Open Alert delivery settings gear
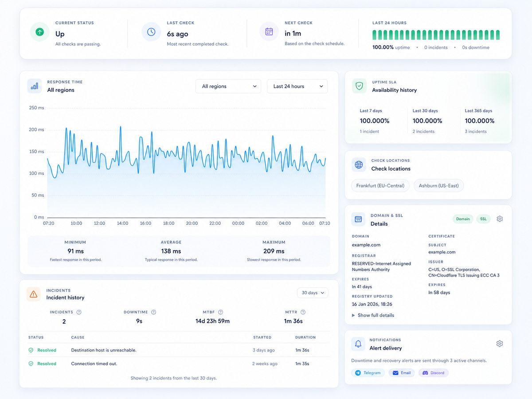 (x=500, y=344)
